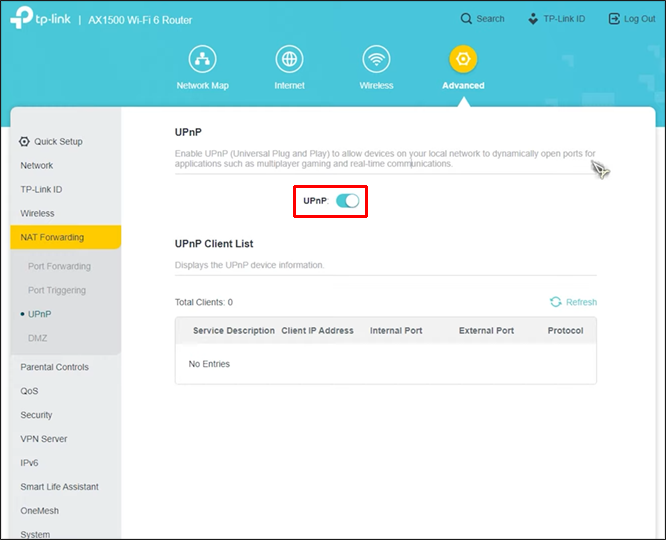
Task: Click the No Entries table row
Action: [386, 364]
